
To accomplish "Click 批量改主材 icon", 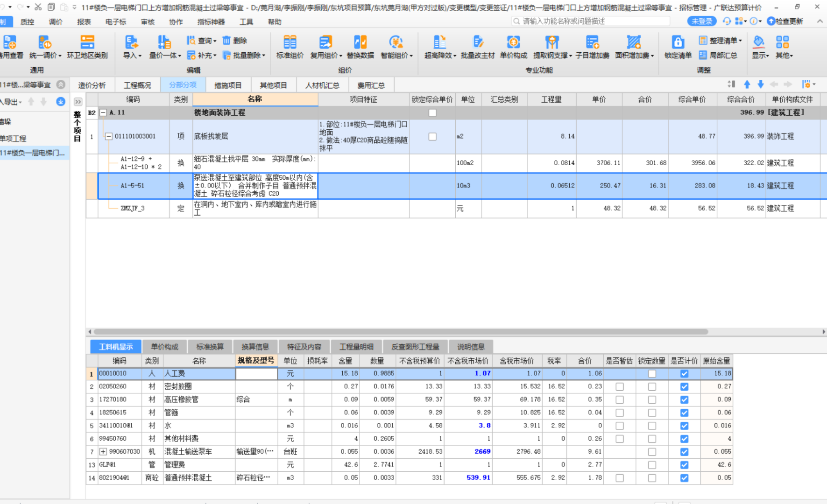I will [478, 42].
